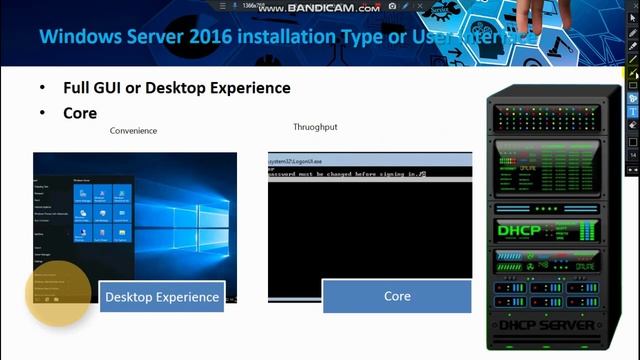Click the 'Core' bullet text

80,113
